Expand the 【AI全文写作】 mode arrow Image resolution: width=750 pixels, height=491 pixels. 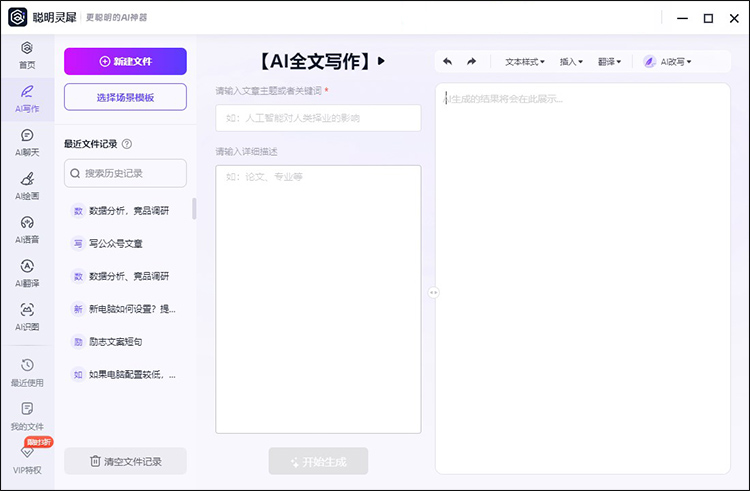tap(381, 61)
